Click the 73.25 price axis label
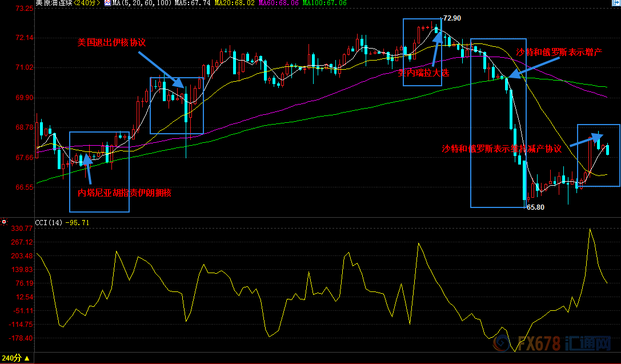 tap(24, 8)
